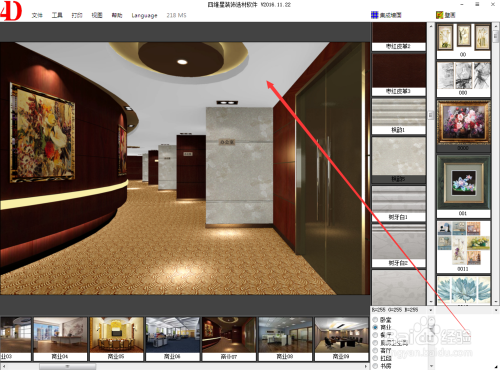This screenshot has width=500, height=370.
Task: Pick the 枫韵1 striped material swatch
Action: [x=399, y=116]
